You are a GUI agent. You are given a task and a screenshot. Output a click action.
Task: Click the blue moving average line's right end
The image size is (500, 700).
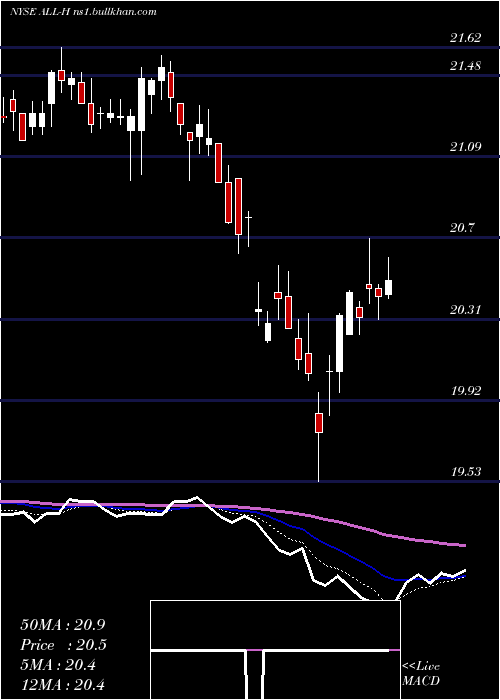[x=464, y=576]
